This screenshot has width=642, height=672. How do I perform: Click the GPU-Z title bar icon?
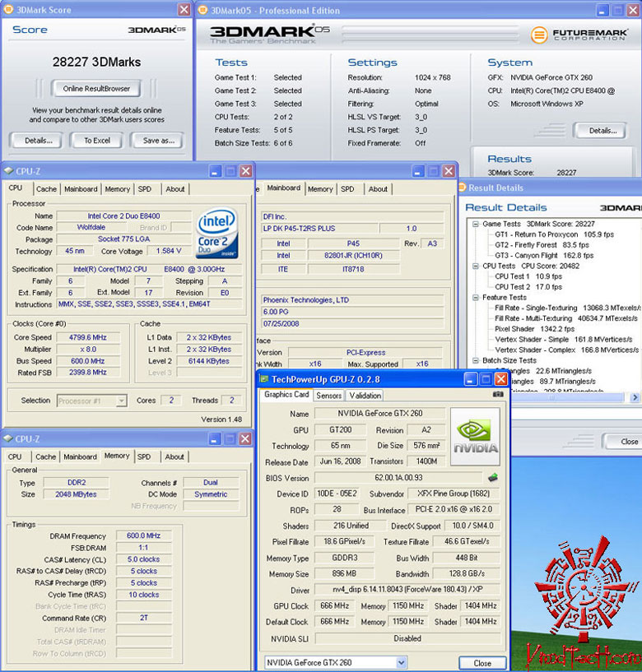(264, 379)
